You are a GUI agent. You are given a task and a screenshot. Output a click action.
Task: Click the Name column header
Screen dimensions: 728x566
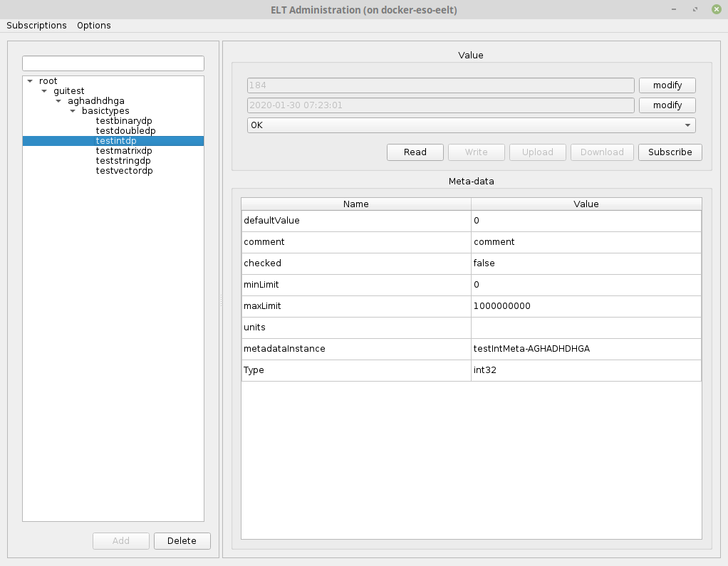(x=355, y=204)
